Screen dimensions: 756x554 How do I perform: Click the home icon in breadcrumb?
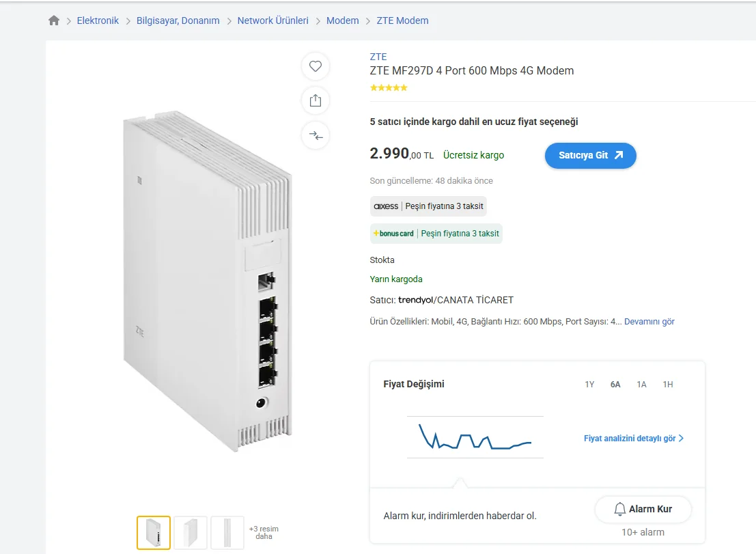tap(54, 20)
